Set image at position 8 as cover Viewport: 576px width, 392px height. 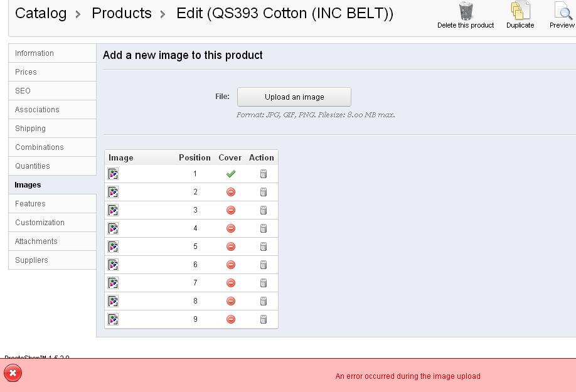(x=231, y=301)
